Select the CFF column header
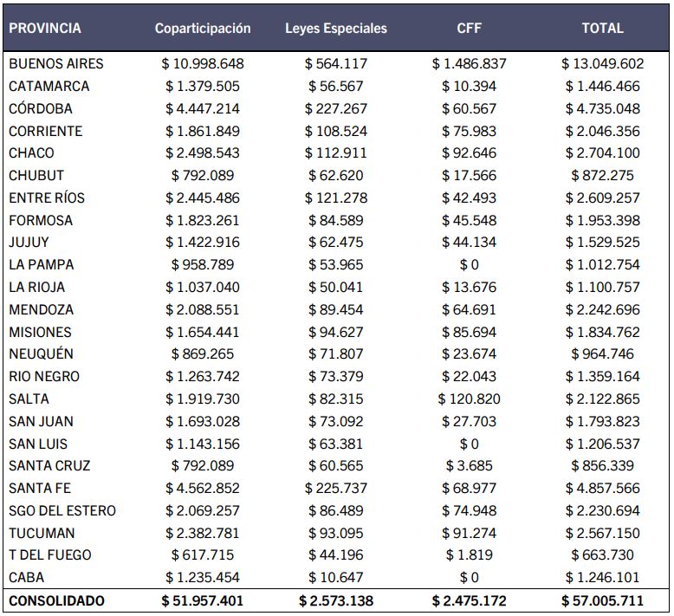Screen dimensions: 674x616 coord(469,28)
